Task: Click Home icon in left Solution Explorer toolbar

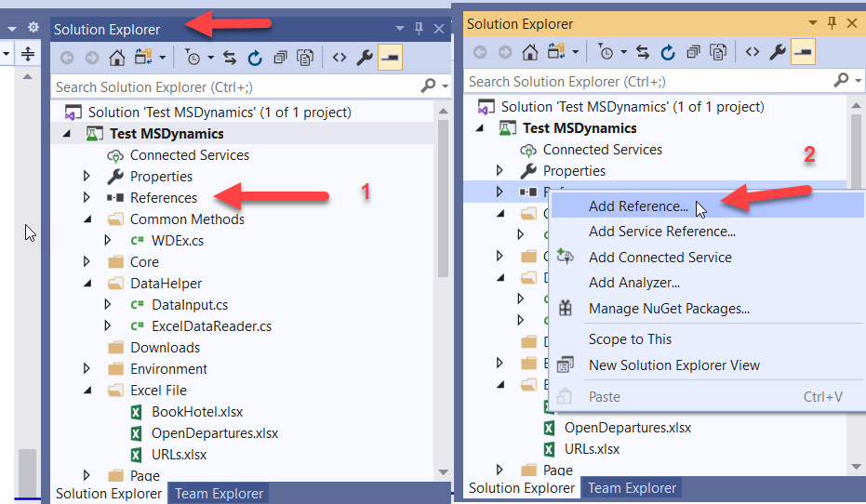Action: point(117,58)
